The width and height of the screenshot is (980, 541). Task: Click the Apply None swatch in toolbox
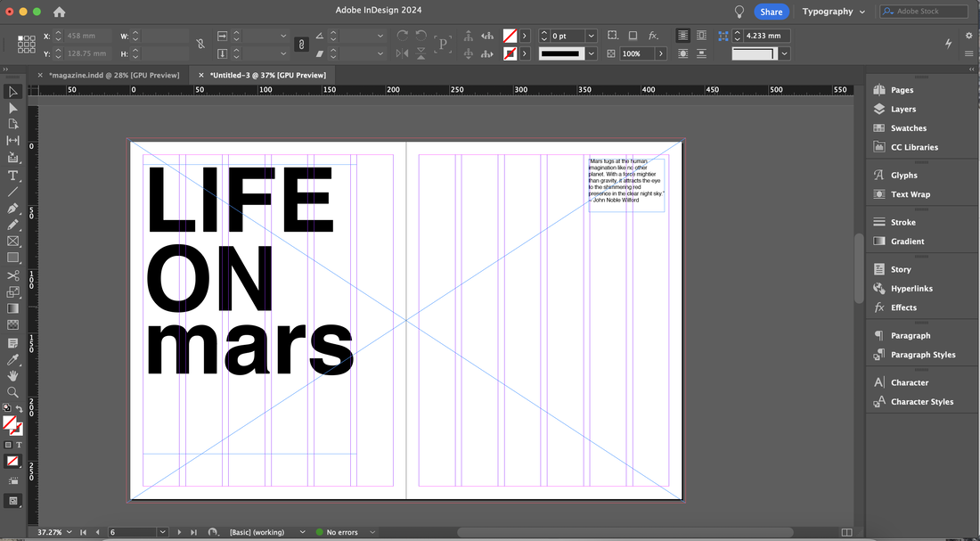12,462
